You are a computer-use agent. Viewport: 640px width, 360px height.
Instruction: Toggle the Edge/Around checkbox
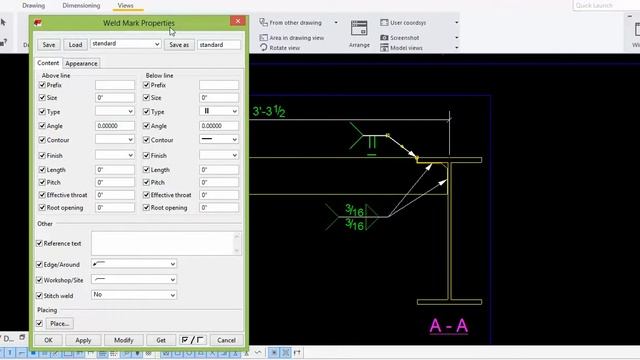click(x=39, y=264)
